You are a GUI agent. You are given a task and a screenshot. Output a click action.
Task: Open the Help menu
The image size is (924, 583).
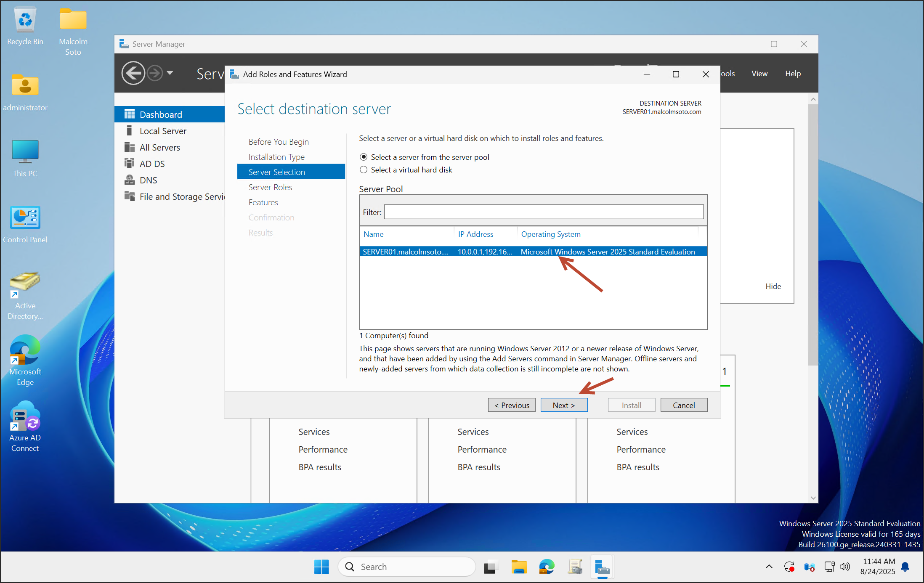click(793, 73)
